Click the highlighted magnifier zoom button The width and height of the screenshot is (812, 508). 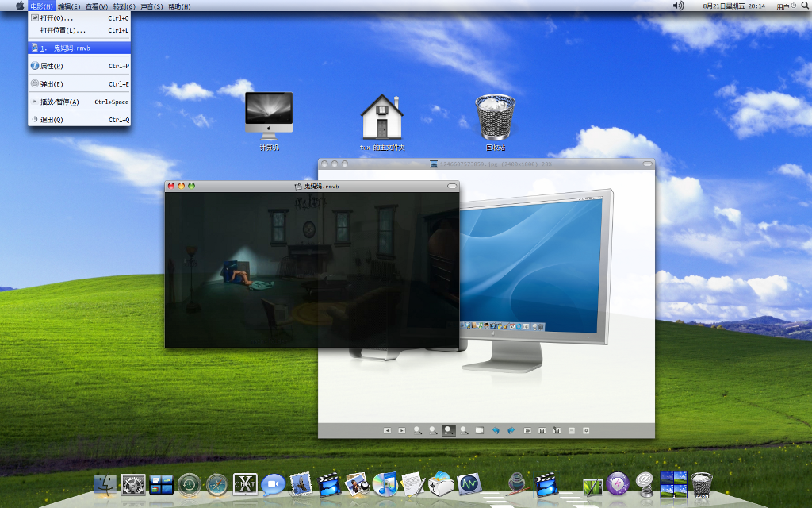[x=449, y=430]
